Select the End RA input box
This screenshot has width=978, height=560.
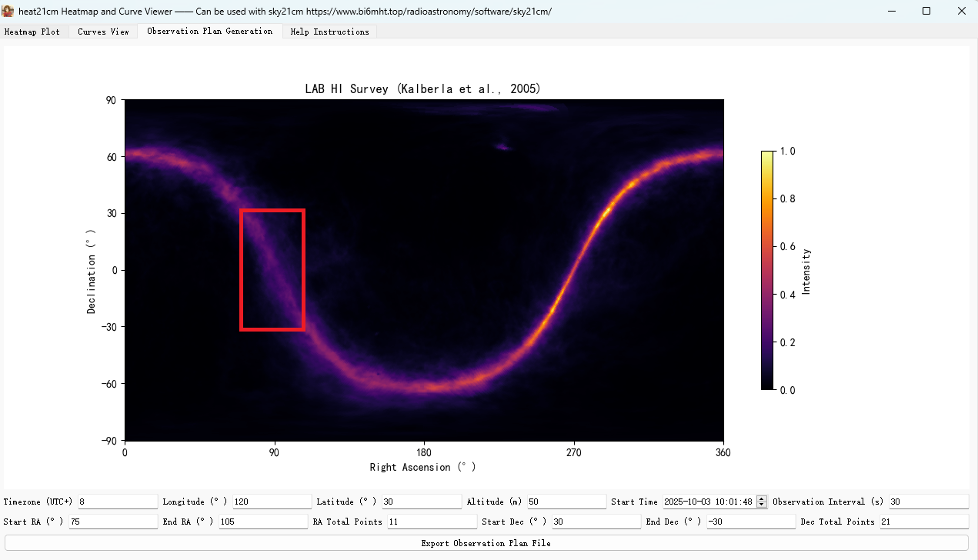tap(262, 522)
